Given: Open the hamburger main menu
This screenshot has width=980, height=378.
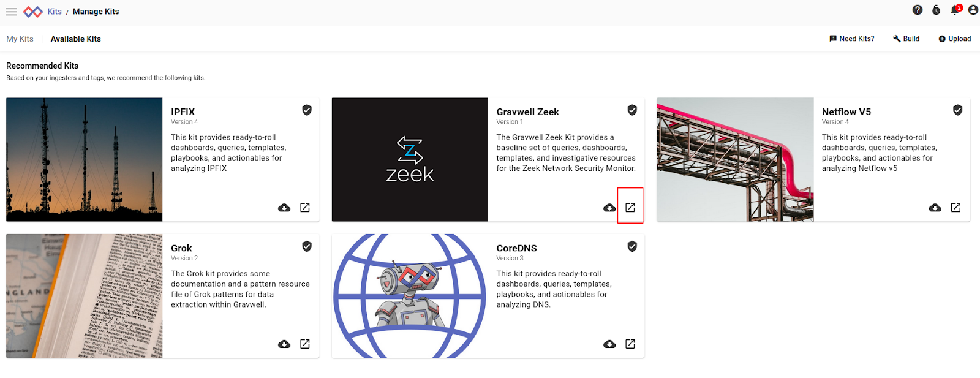Looking at the screenshot, I should tap(11, 12).
